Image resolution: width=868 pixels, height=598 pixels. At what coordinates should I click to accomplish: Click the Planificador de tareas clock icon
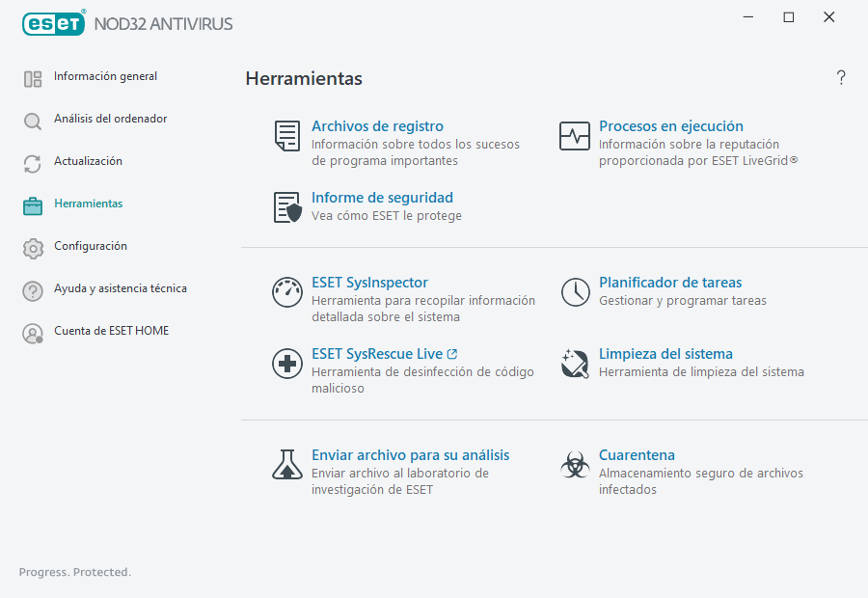pos(575,291)
